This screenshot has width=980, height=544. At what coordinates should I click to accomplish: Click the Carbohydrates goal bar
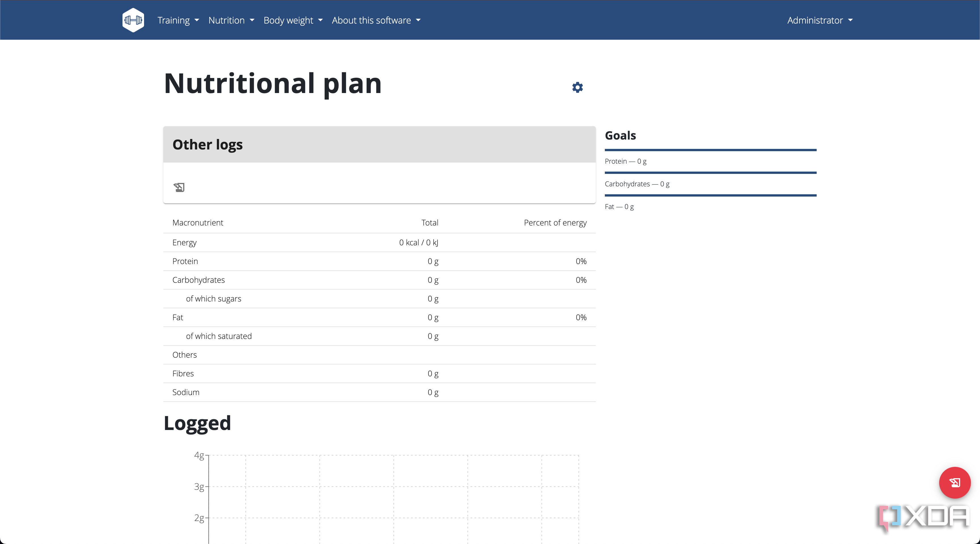coord(711,173)
